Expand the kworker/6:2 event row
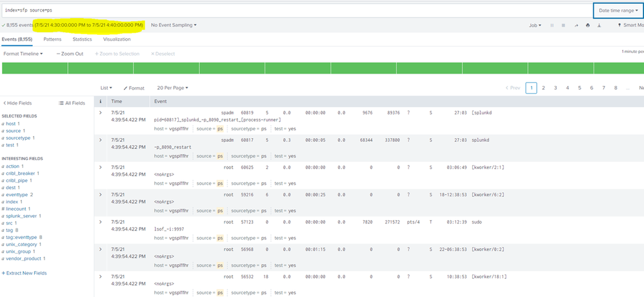This screenshot has width=644, height=297. point(100,195)
